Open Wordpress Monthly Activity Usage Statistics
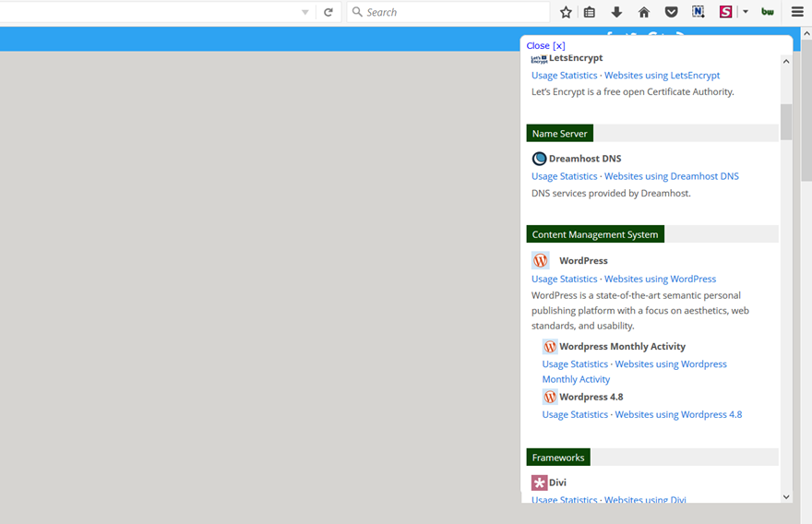812x524 pixels. 575,364
